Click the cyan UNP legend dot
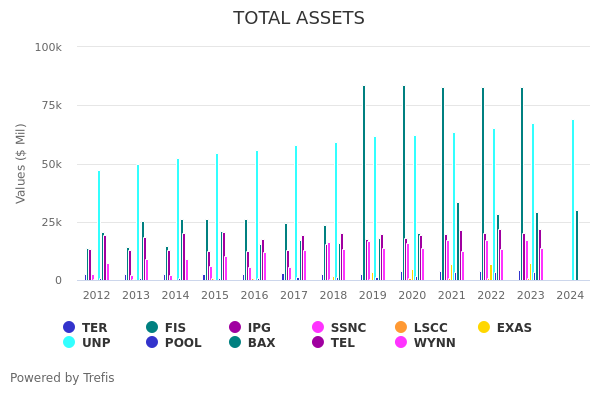Screen dimensions: 600x400 tap(69, 342)
